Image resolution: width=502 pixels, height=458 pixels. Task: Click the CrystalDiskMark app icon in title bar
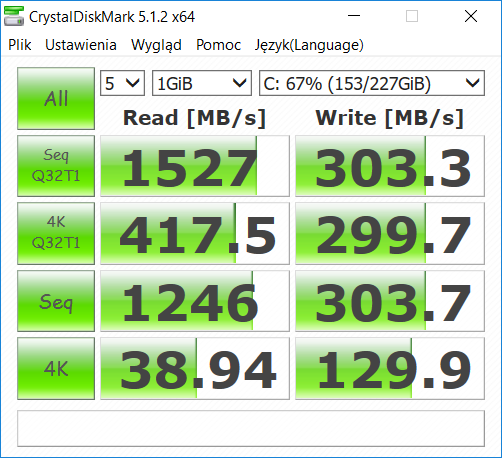(x=14, y=16)
